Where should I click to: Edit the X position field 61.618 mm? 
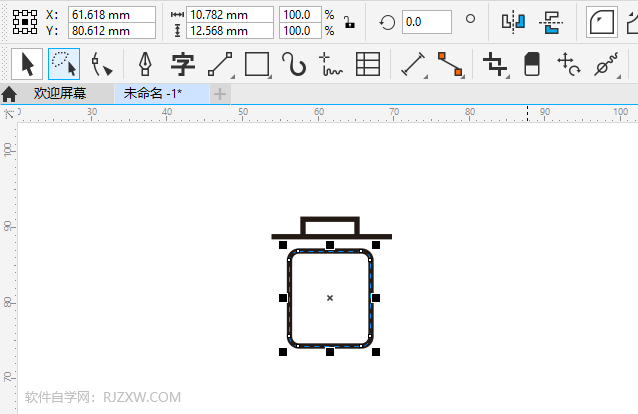111,15
